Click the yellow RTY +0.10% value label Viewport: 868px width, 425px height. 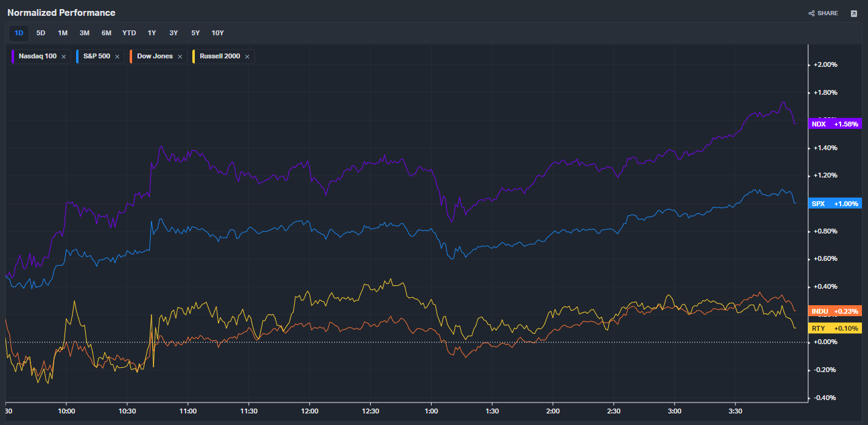point(835,328)
